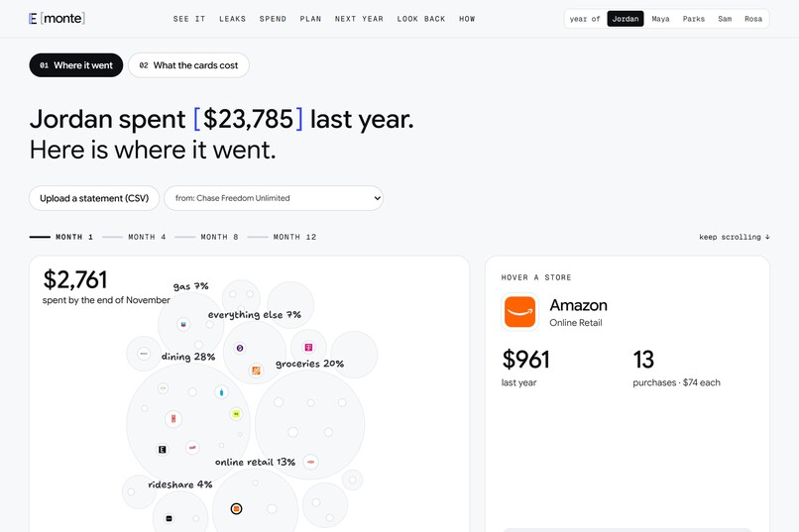Screen dimensions: 799x532
Task: Jump to MONTH 4 on the timeline
Action: pos(134,237)
